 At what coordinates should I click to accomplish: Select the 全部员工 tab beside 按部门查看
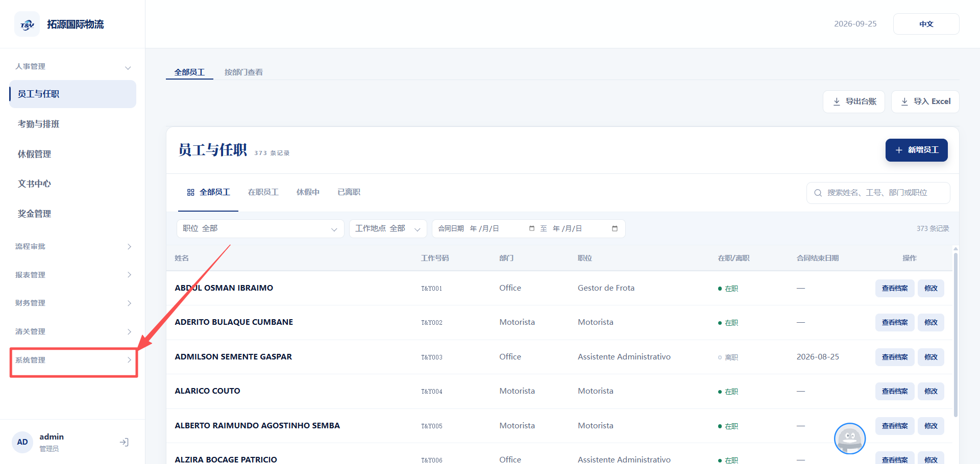[x=189, y=72]
